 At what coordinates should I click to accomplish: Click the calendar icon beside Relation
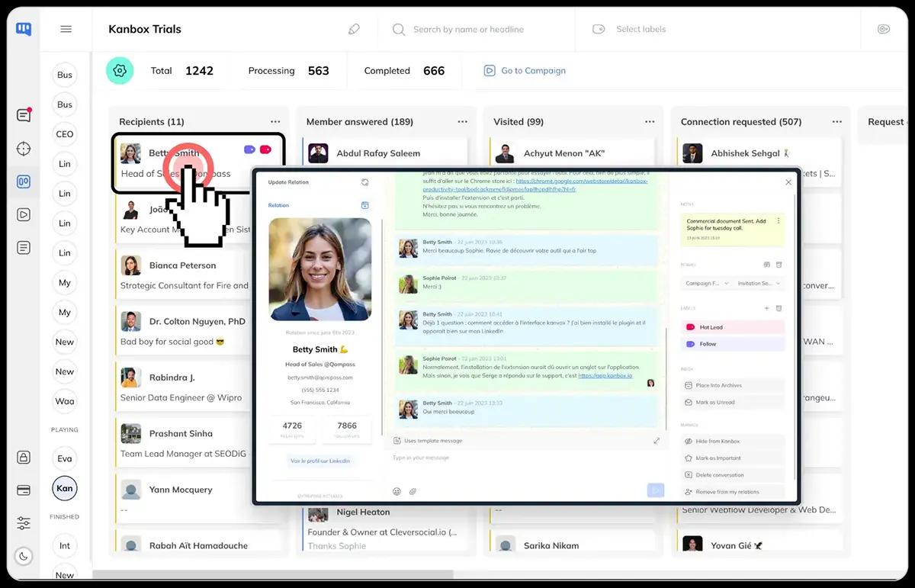click(x=365, y=205)
